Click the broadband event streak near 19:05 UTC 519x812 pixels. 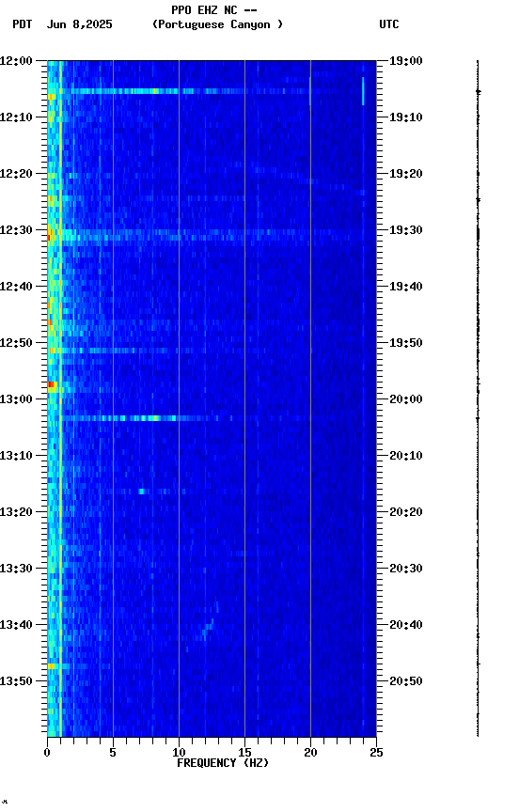(x=179, y=91)
